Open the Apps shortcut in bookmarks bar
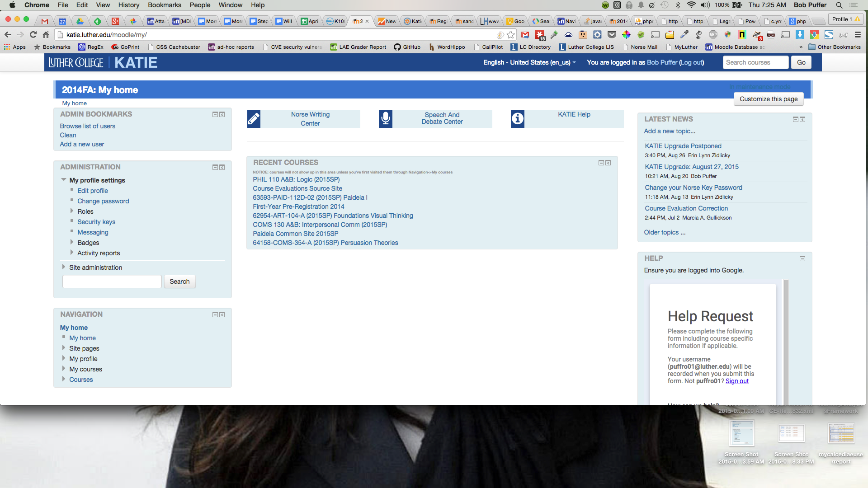868x488 pixels. point(15,47)
